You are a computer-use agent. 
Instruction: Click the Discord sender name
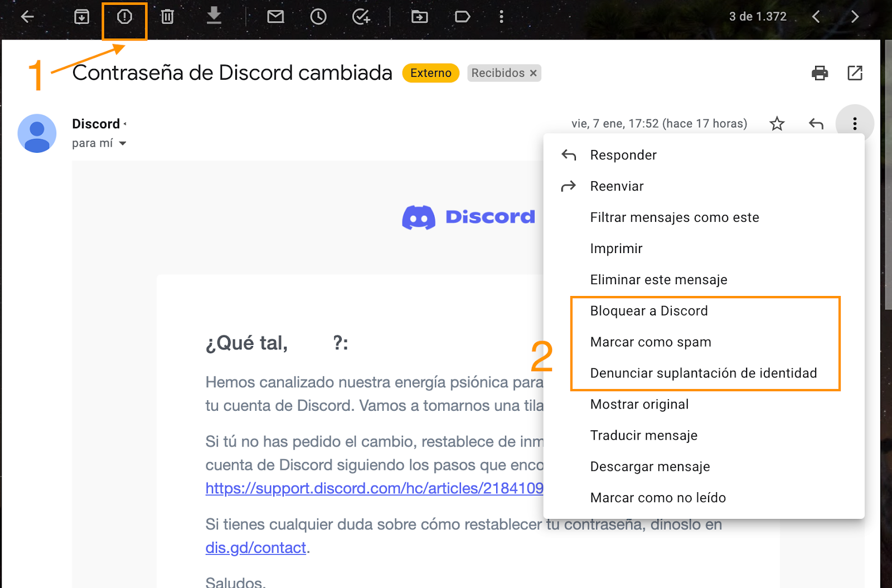coord(96,124)
